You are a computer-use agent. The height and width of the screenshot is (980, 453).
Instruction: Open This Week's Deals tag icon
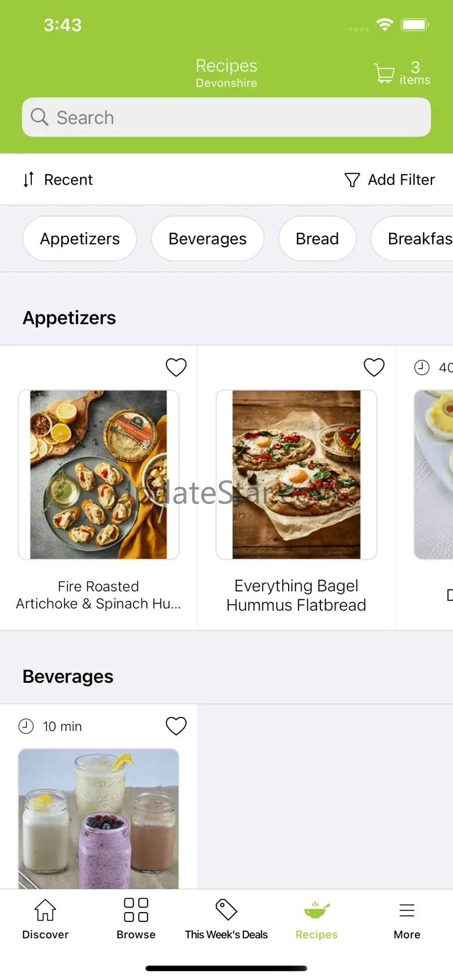226,910
